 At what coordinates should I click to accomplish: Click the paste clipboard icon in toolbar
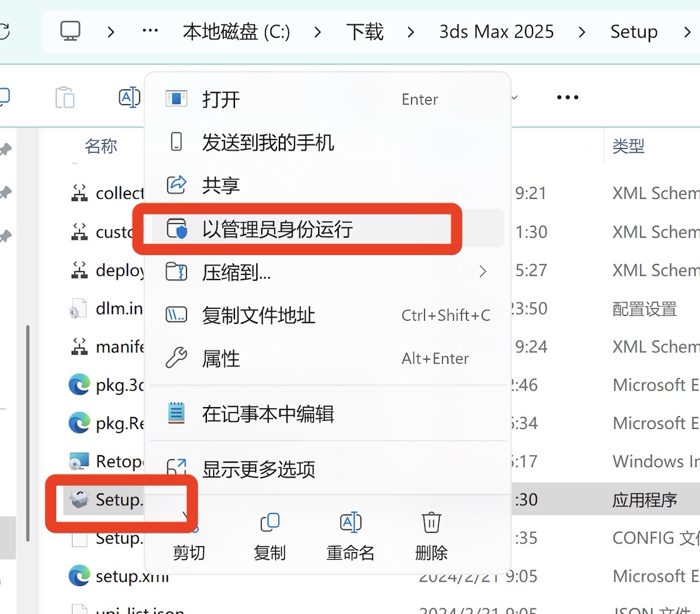pos(65,97)
